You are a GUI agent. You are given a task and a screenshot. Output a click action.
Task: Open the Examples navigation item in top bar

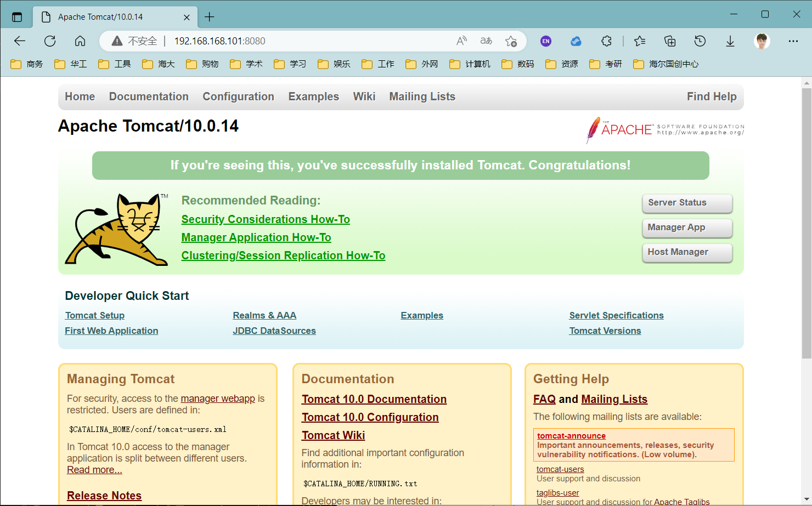point(314,96)
